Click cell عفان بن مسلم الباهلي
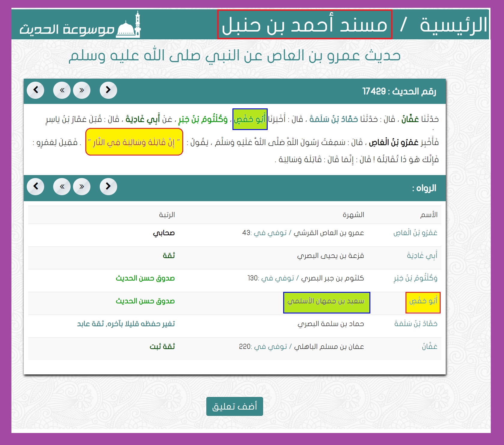Viewport: 504px width, 445px height. [329, 347]
